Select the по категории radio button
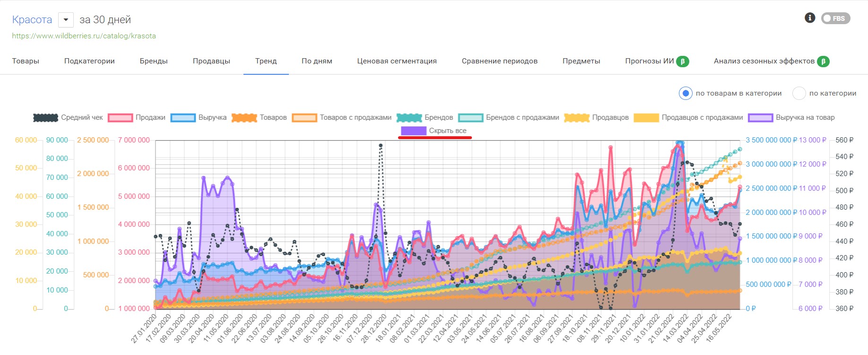This screenshot has height=355, width=868. coord(799,93)
